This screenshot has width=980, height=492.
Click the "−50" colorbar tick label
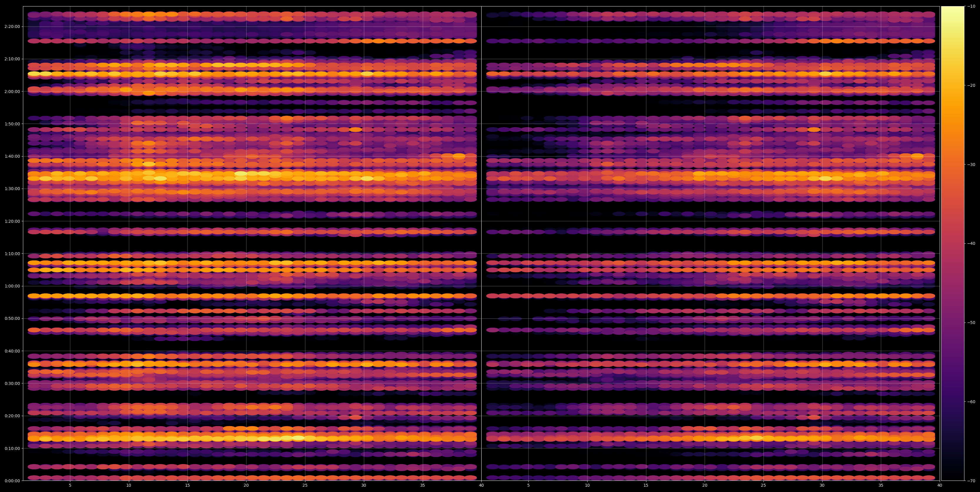971,323
